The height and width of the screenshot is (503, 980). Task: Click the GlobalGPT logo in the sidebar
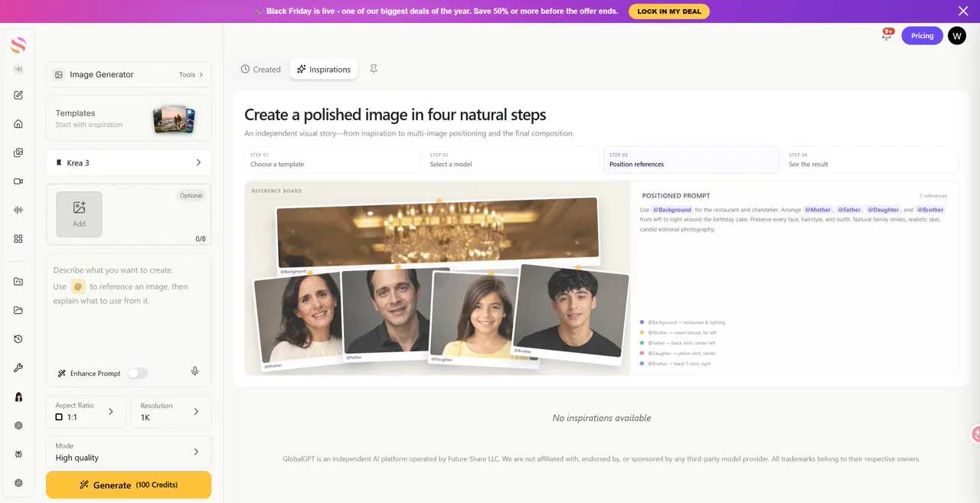(x=18, y=45)
